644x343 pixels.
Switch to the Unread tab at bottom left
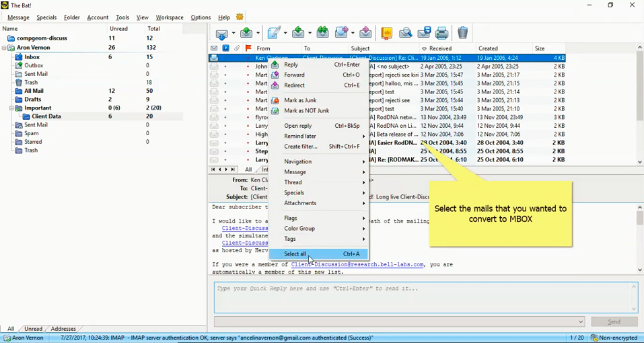pyautogui.click(x=33, y=329)
